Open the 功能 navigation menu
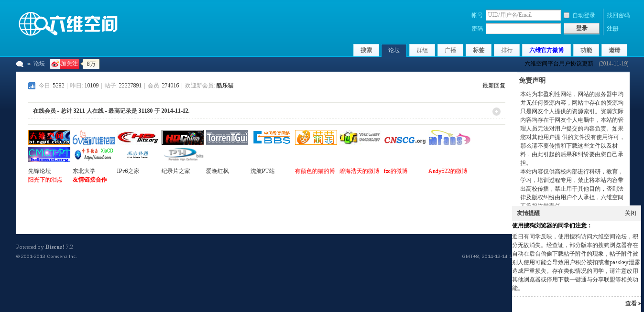 (x=586, y=50)
